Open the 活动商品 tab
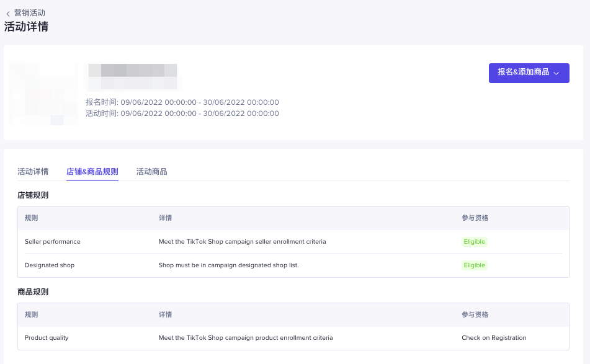The image size is (590, 364). (x=152, y=172)
